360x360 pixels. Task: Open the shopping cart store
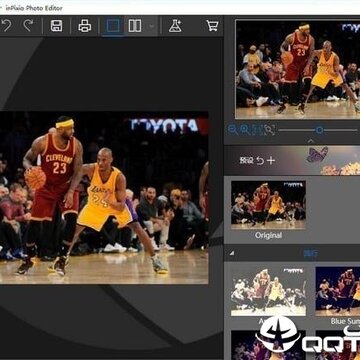pos(212,26)
